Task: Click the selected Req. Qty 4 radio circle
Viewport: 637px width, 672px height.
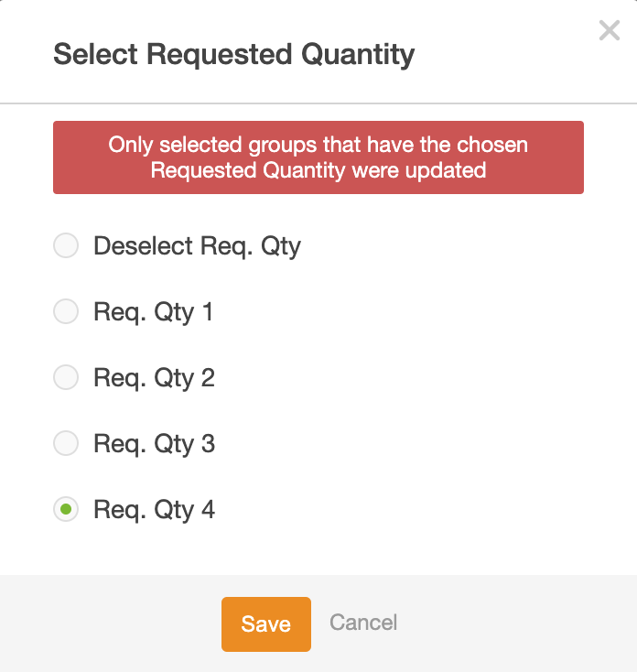Action: point(66,510)
